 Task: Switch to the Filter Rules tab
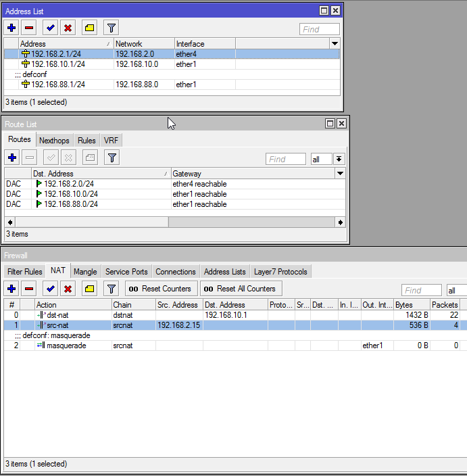(24, 272)
